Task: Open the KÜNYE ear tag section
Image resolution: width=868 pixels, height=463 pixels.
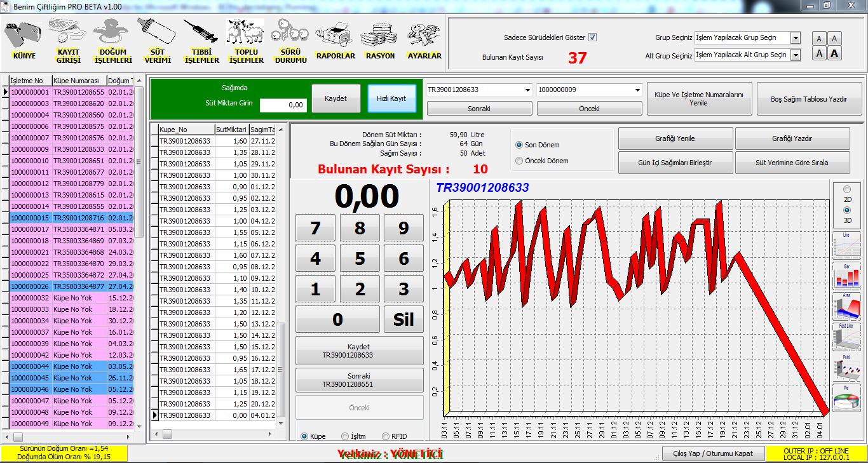Action: click(x=24, y=39)
